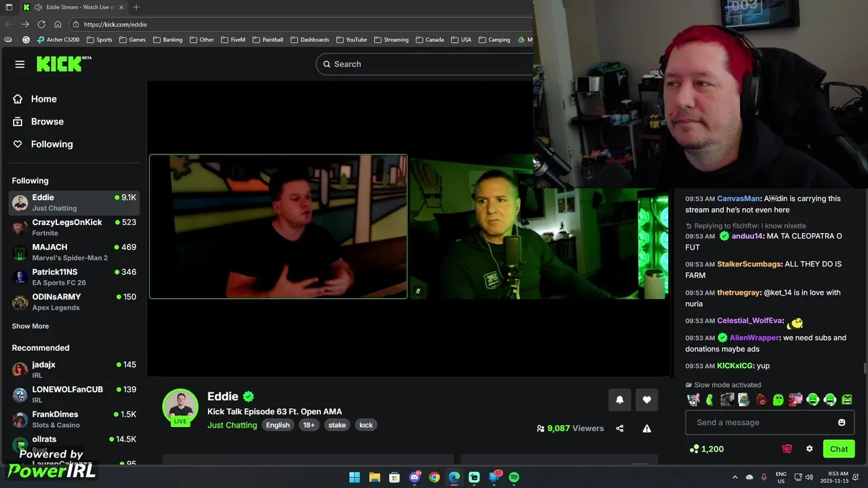Open the recommended jadajx channel

click(x=74, y=369)
